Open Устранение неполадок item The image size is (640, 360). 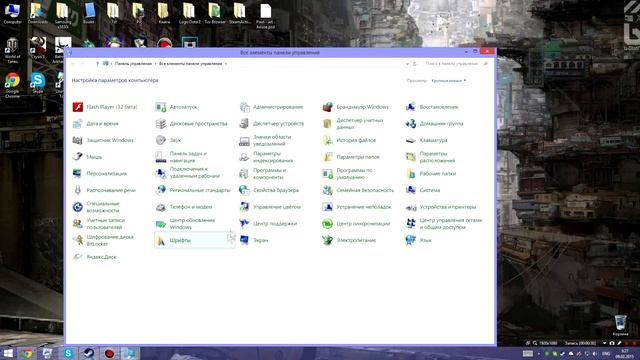357,207
